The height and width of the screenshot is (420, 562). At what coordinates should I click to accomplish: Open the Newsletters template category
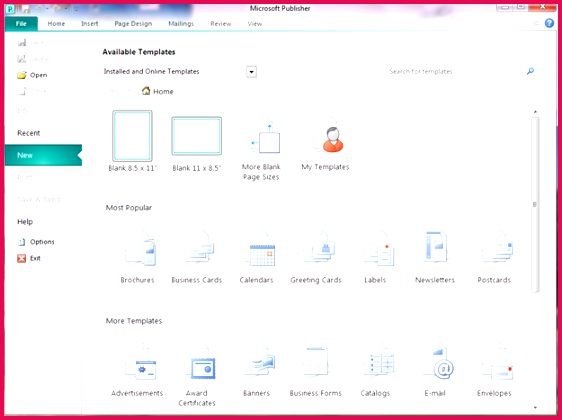(x=435, y=257)
